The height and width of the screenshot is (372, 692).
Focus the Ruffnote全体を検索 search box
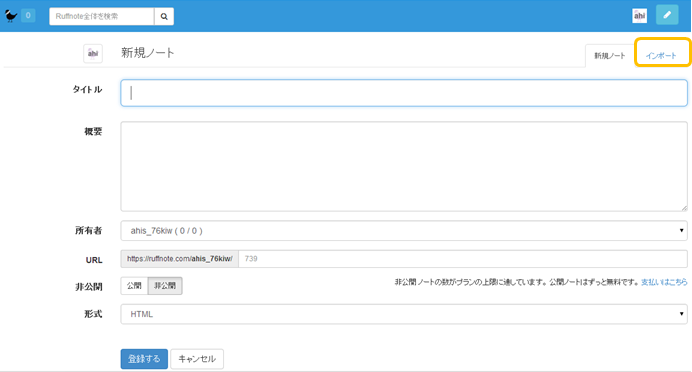pyautogui.click(x=102, y=16)
